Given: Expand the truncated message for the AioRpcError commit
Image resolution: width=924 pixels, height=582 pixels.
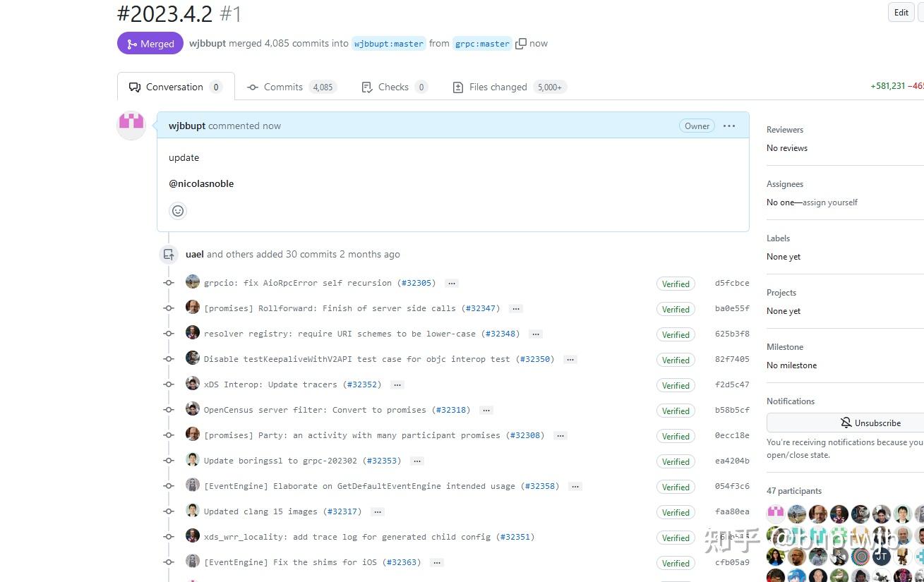Looking at the screenshot, I should coord(451,283).
